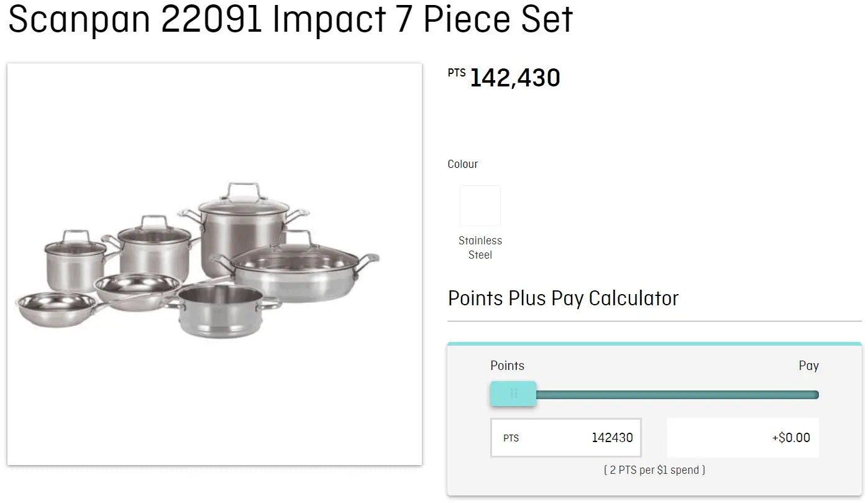868x503 pixels.
Task: Click the wide sauté pan with glass lid
Action: tap(302, 267)
